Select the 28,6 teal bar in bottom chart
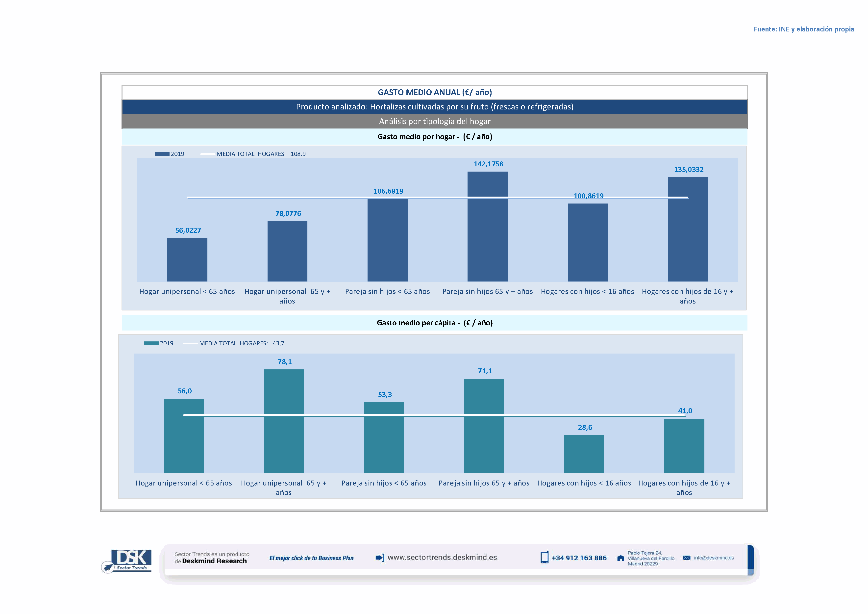Image resolution: width=868 pixels, height=614 pixels. (x=584, y=454)
